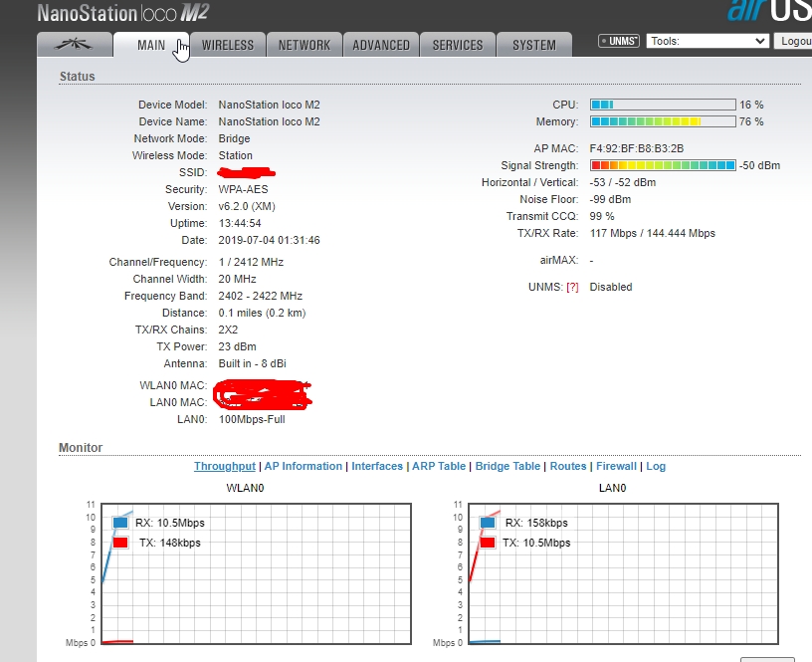Click the TX/RX Rate value 117 Mbps
This screenshot has width=812, height=662.
click(x=613, y=233)
